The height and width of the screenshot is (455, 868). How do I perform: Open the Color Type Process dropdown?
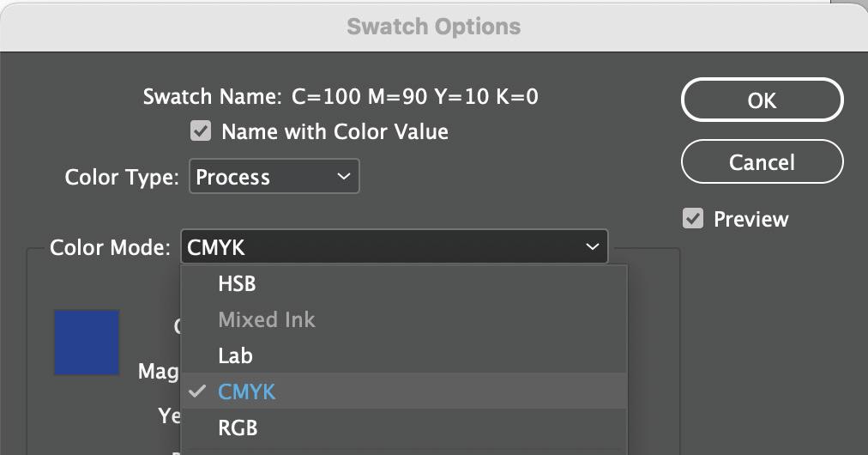coord(274,177)
